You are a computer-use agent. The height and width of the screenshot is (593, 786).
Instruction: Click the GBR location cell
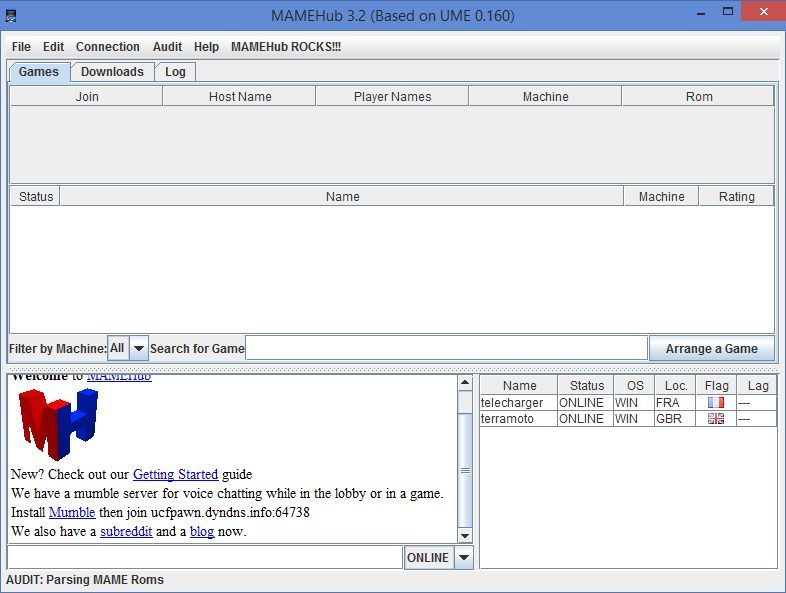tap(675, 419)
